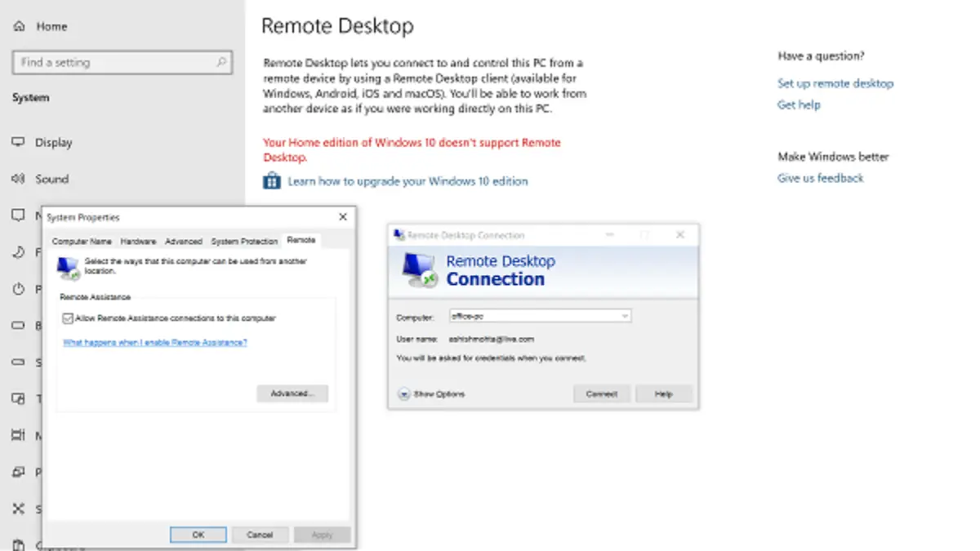Close the System Properties dialog

click(x=343, y=216)
